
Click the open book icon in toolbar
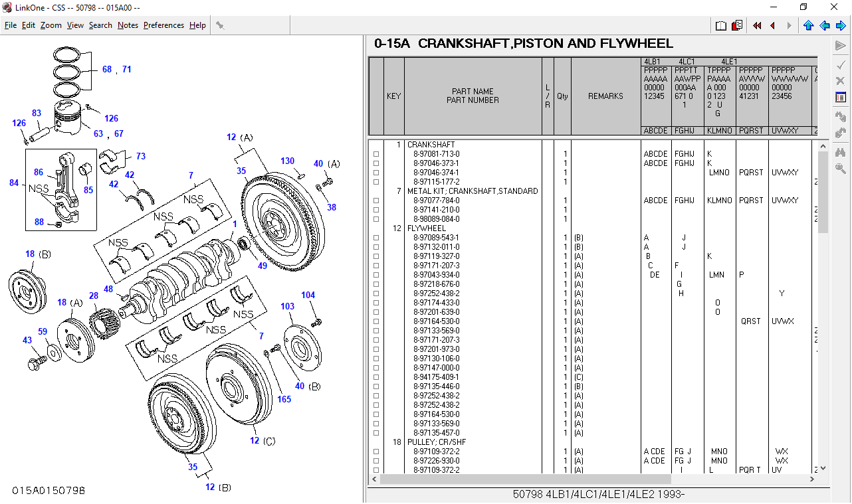tap(721, 26)
